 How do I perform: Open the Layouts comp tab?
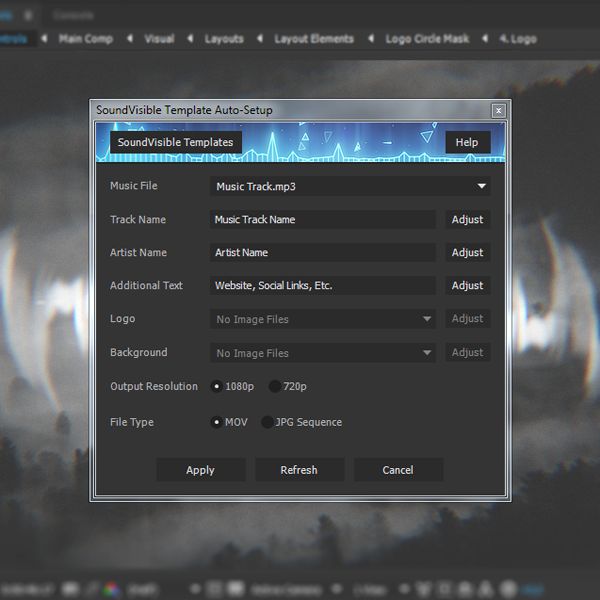(x=224, y=39)
